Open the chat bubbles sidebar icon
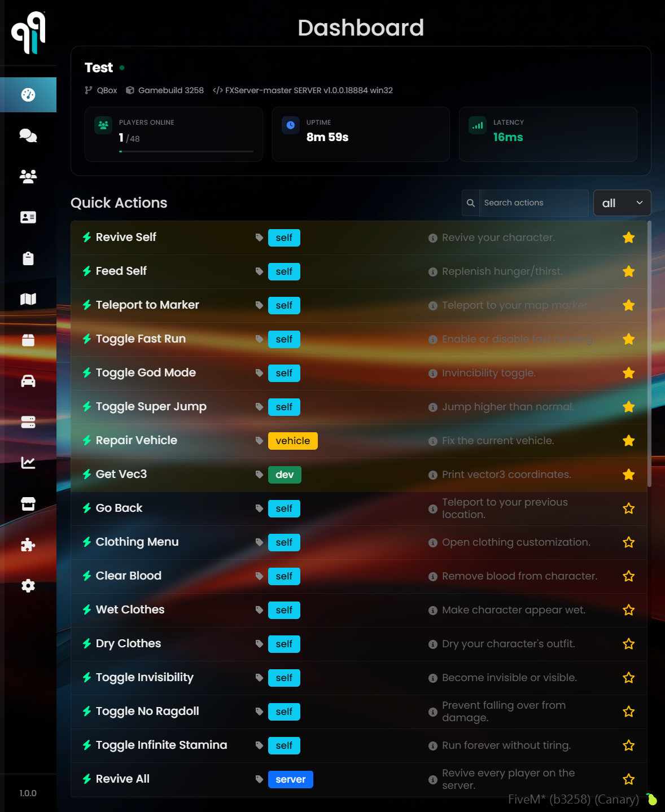 28,135
